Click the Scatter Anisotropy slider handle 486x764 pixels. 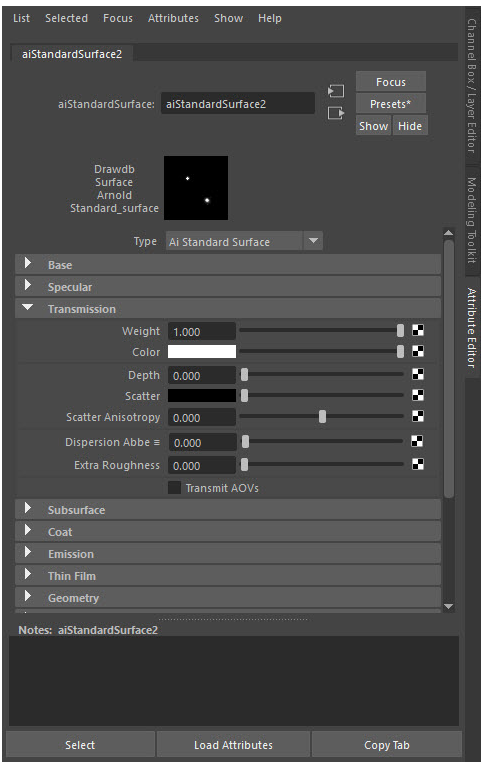tap(322, 416)
